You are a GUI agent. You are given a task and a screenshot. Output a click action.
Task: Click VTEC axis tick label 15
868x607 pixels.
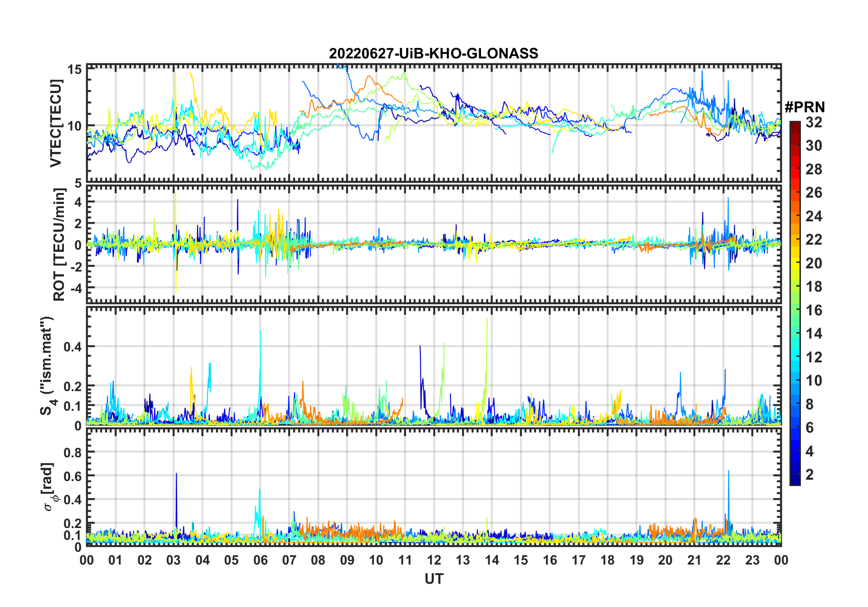(x=75, y=69)
